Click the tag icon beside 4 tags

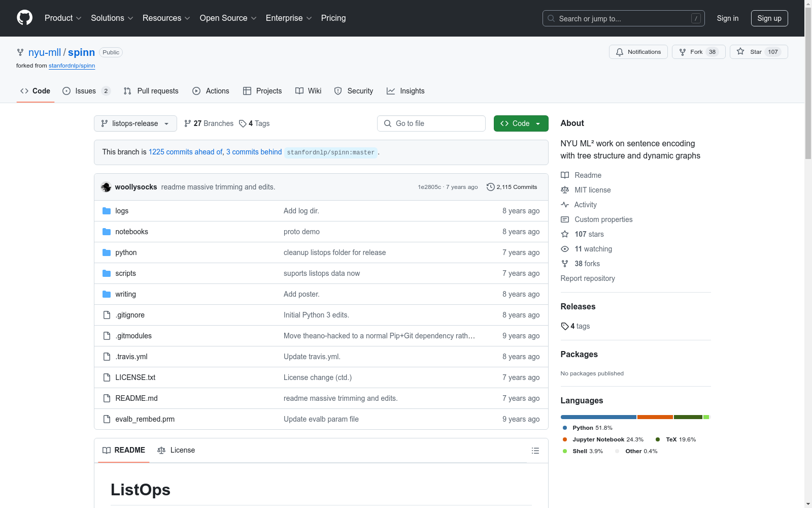(565, 326)
